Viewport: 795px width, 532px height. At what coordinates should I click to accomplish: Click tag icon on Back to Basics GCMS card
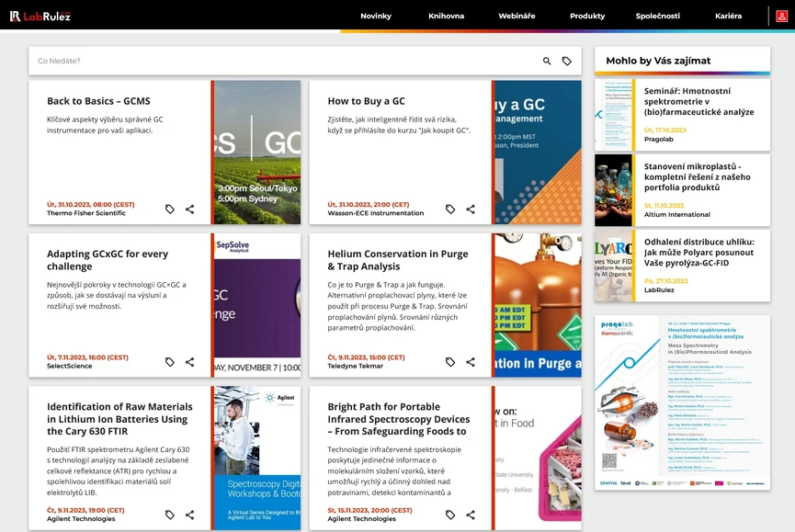(x=170, y=209)
